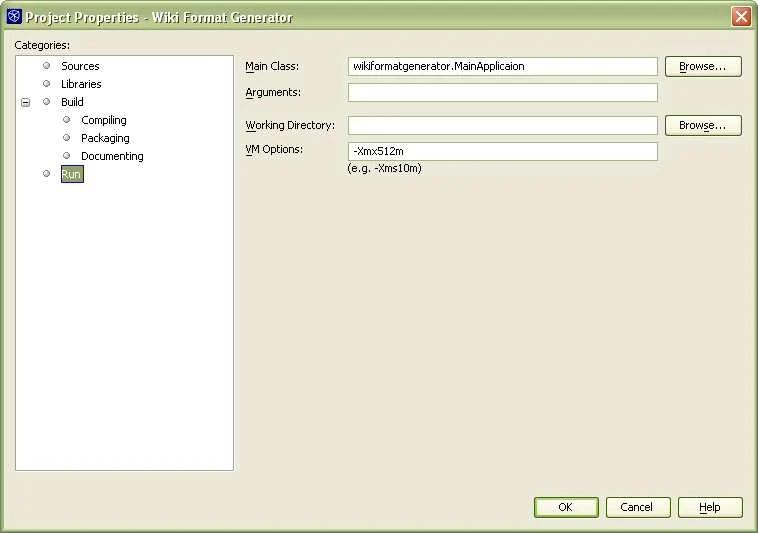The height and width of the screenshot is (533, 758).
Task: Open the Compiling category
Action: pyautogui.click(x=103, y=120)
